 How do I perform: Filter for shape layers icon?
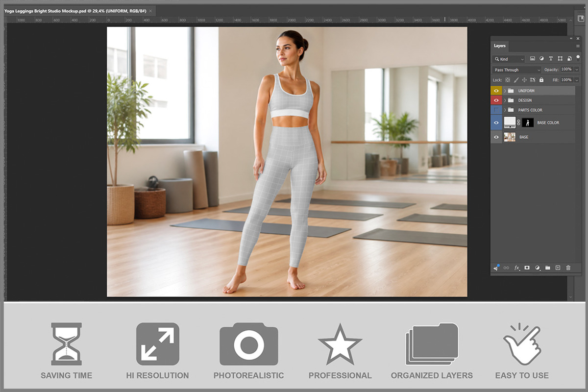point(560,59)
